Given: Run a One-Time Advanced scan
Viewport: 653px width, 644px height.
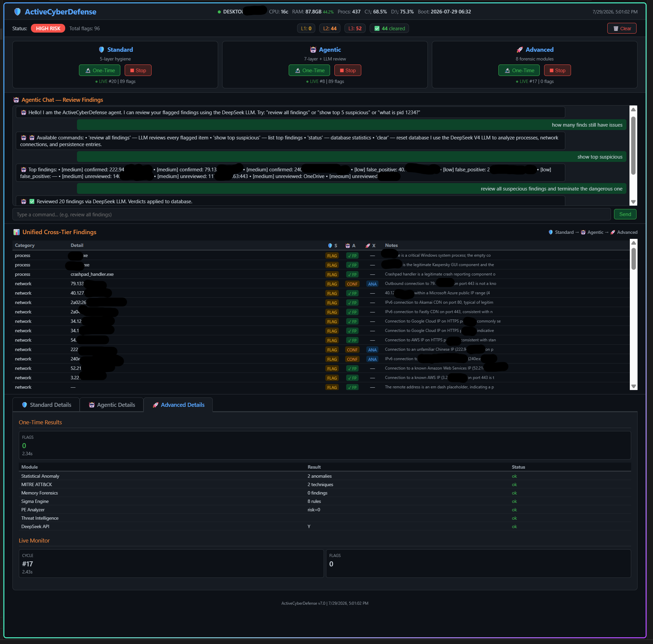Looking at the screenshot, I should coord(519,70).
